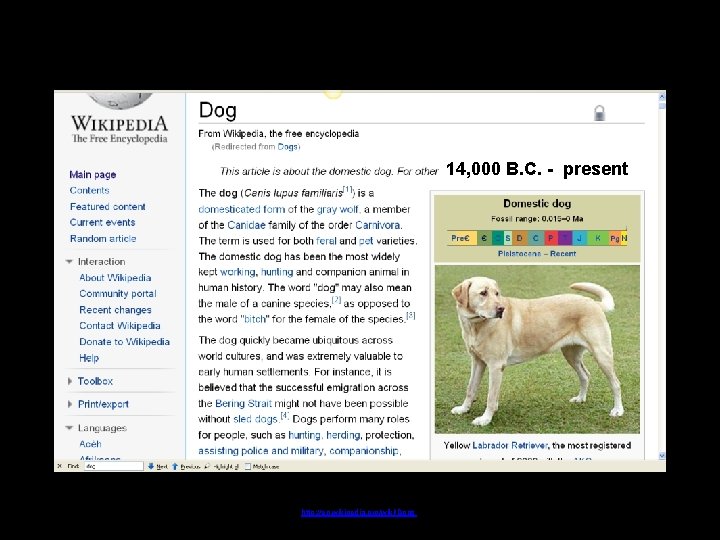Open the Help link in sidebar

(x=89, y=358)
